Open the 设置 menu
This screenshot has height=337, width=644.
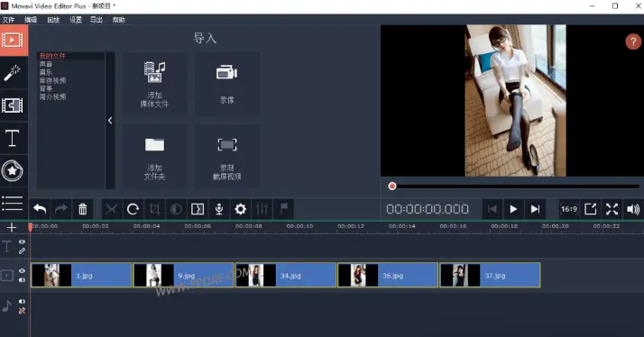tap(75, 20)
